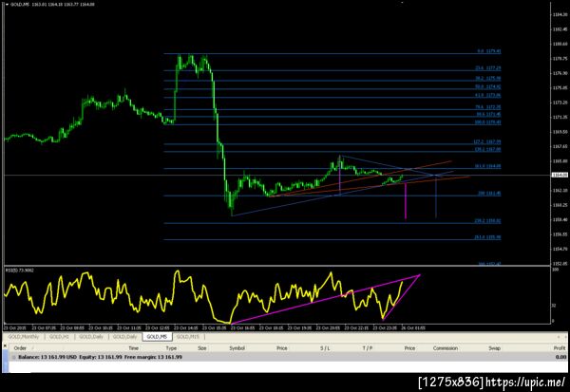The width and height of the screenshot is (570, 392).
Task: Click the Swap column header
Action: coord(494,348)
